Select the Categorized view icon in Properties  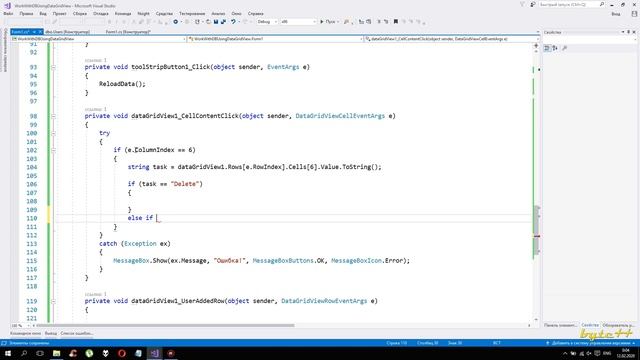(x=547, y=48)
